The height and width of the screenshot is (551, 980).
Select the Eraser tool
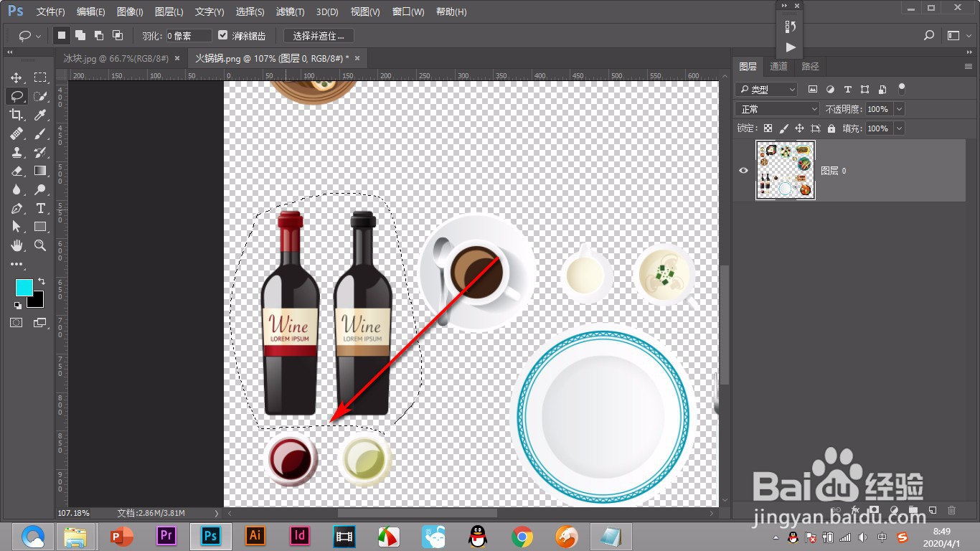(17, 171)
